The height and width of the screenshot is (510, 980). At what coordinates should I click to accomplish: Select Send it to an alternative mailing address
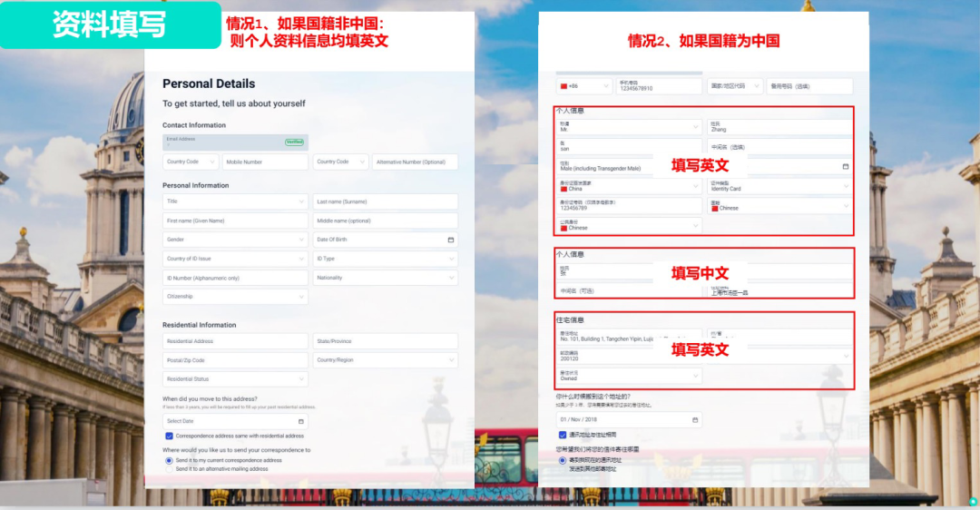(x=169, y=469)
